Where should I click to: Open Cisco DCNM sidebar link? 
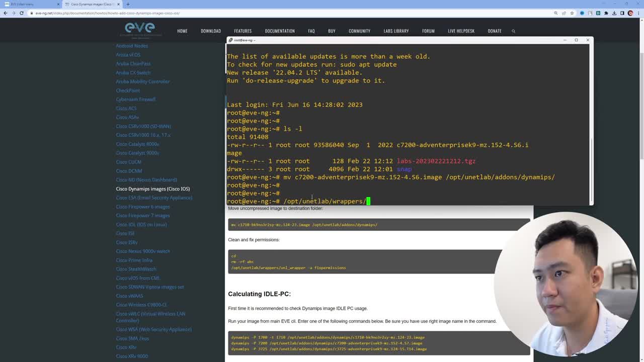click(129, 171)
